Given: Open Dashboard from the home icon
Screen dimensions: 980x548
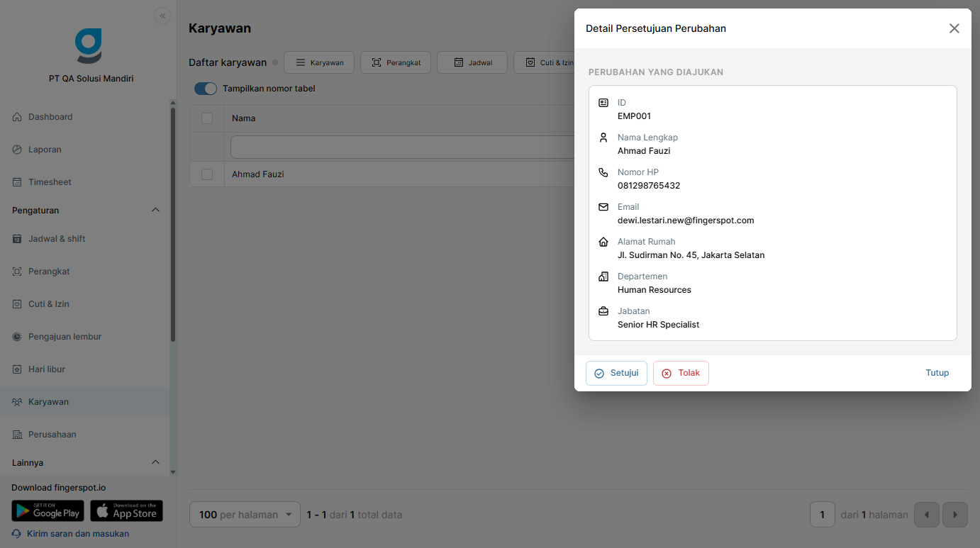Looking at the screenshot, I should point(17,117).
